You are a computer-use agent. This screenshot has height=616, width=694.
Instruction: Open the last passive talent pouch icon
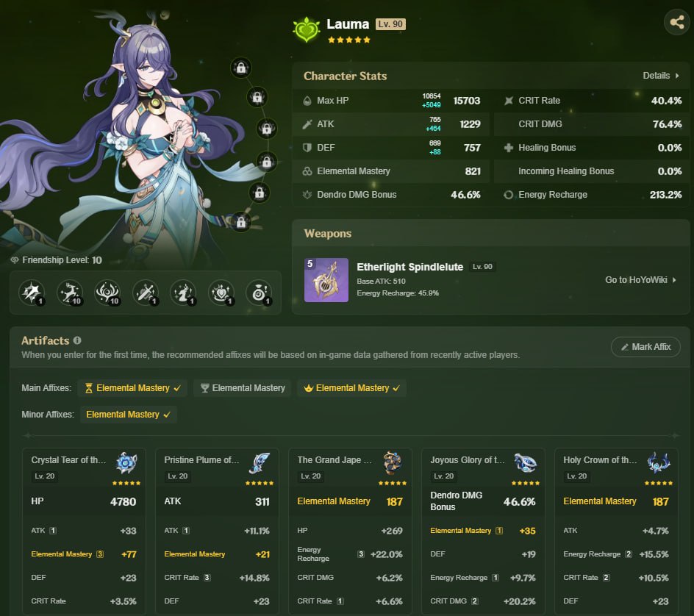260,293
